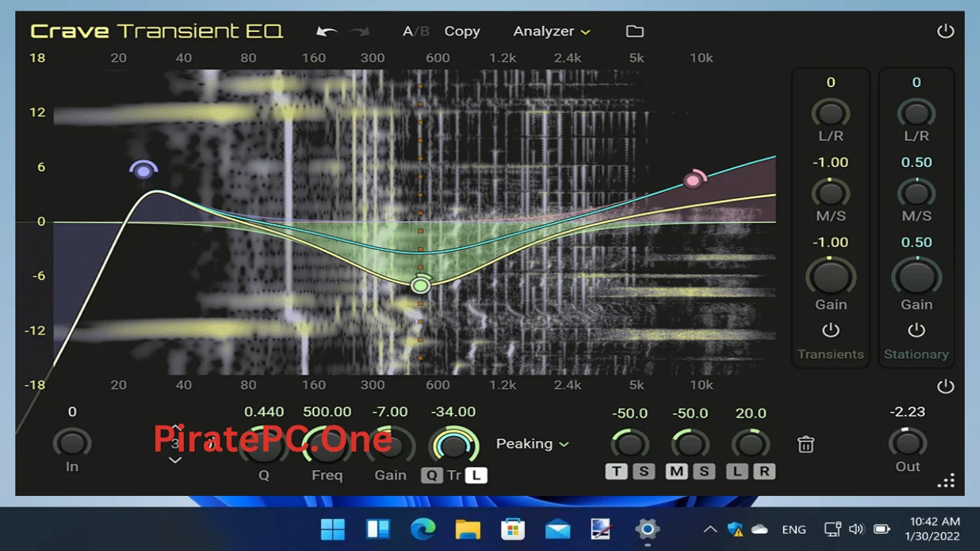Click the Tr value -34.00
The image size is (980, 551).
coord(453,412)
